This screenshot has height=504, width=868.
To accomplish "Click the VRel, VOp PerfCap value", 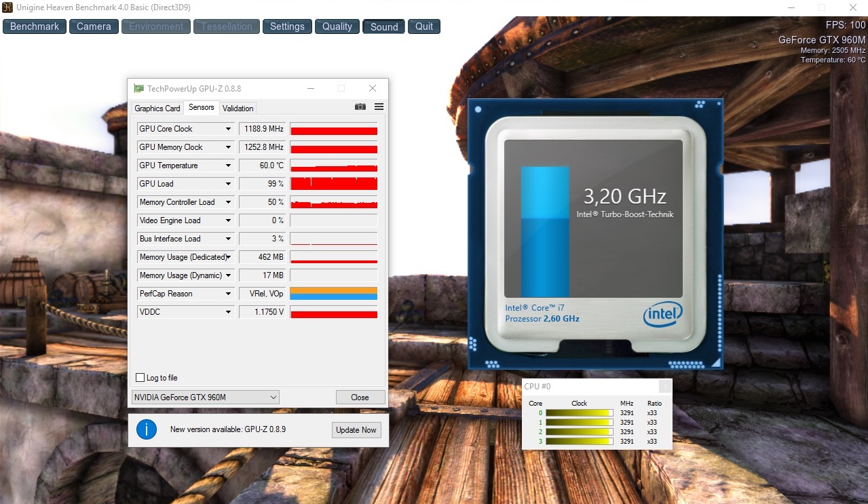I will click(263, 294).
